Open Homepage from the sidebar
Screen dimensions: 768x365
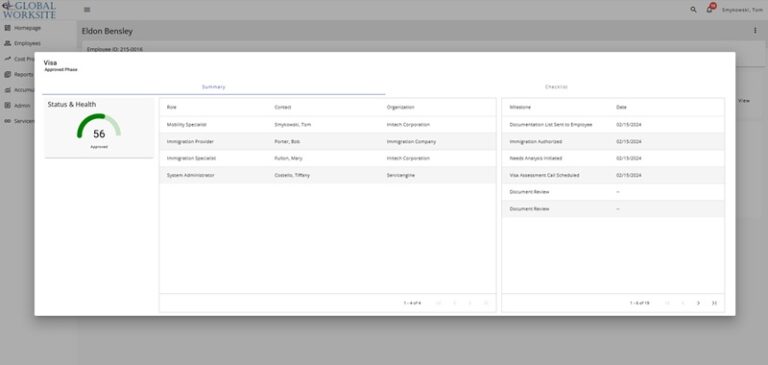click(x=27, y=28)
